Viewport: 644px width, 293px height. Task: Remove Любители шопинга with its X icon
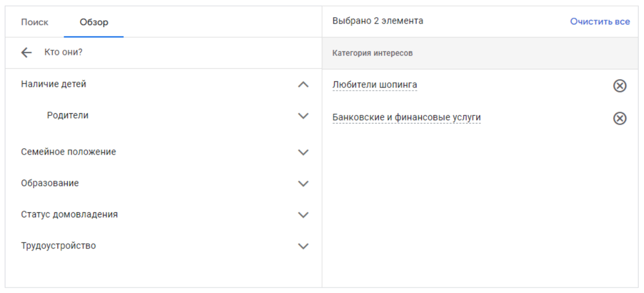(x=619, y=86)
